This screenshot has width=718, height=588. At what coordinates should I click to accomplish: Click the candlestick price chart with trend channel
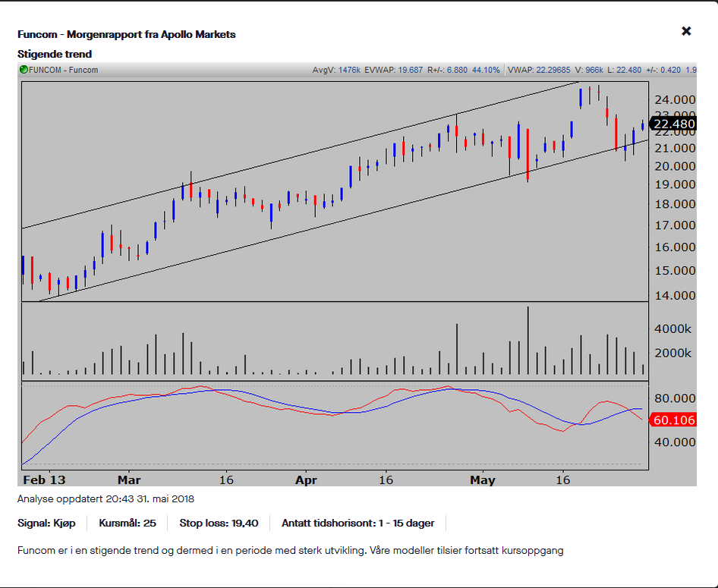click(x=335, y=192)
